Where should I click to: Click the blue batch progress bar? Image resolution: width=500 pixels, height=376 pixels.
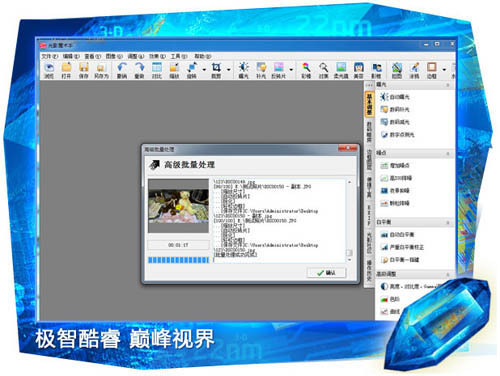[x=179, y=260]
